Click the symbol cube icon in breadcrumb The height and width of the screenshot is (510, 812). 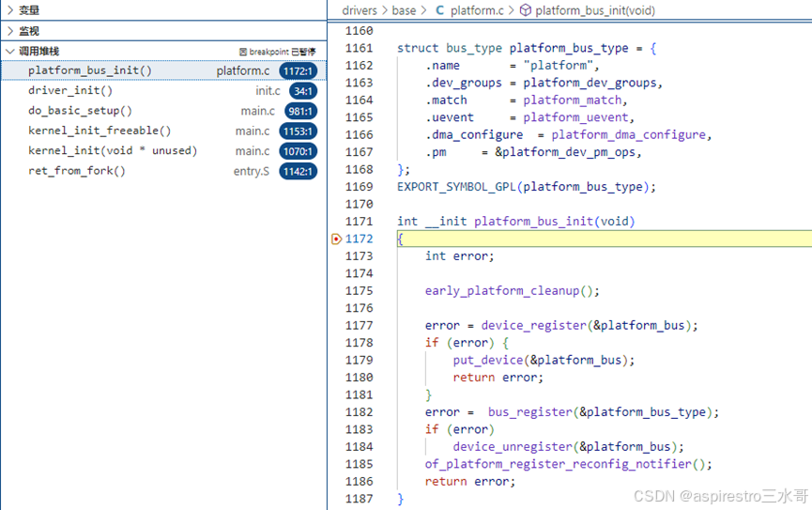pos(525,10)
